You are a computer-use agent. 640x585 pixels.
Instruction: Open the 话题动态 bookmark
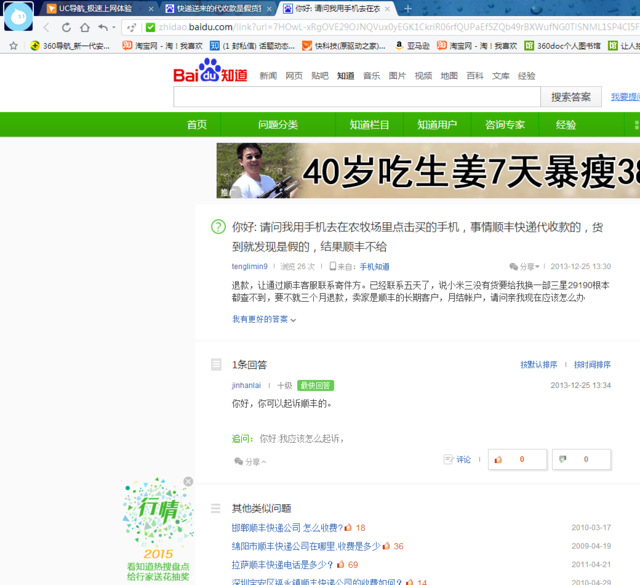[x=252, y=46]
